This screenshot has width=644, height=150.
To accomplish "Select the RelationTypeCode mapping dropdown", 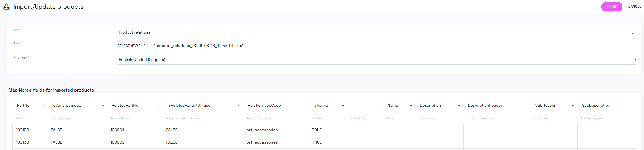I will (x=276, y=106).
